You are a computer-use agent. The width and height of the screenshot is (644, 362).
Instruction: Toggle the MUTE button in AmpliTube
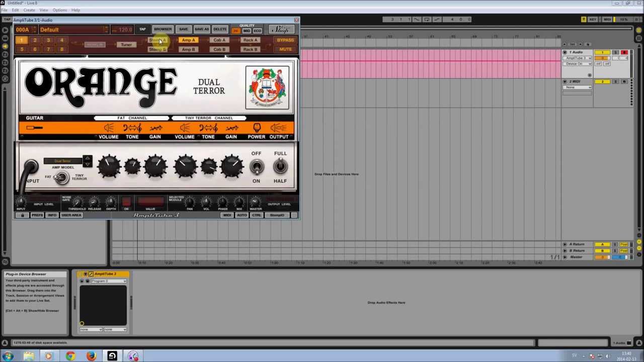pyautogui.click(x=285, y=49)
